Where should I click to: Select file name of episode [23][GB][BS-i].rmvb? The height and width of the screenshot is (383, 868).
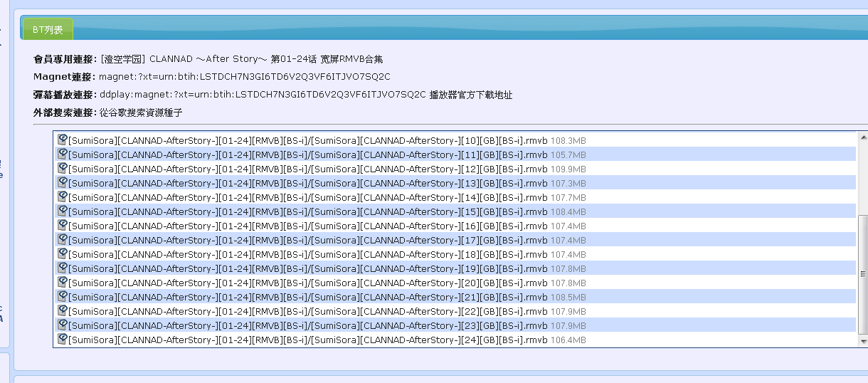click(308, 325)
